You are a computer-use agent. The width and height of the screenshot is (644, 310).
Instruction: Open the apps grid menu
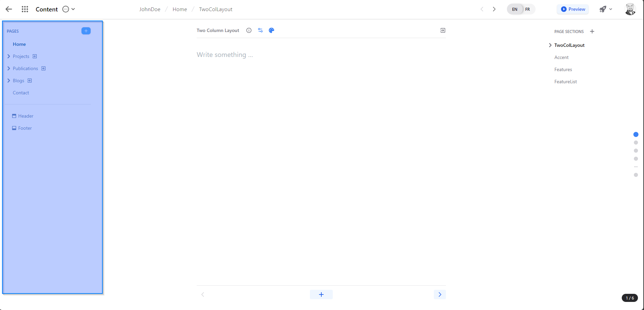(x=25, y=9)
